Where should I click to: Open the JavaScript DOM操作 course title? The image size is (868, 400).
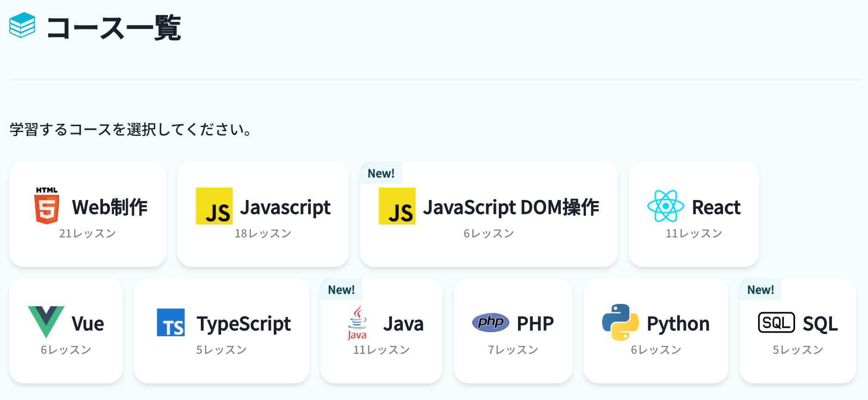coord(511,207)
